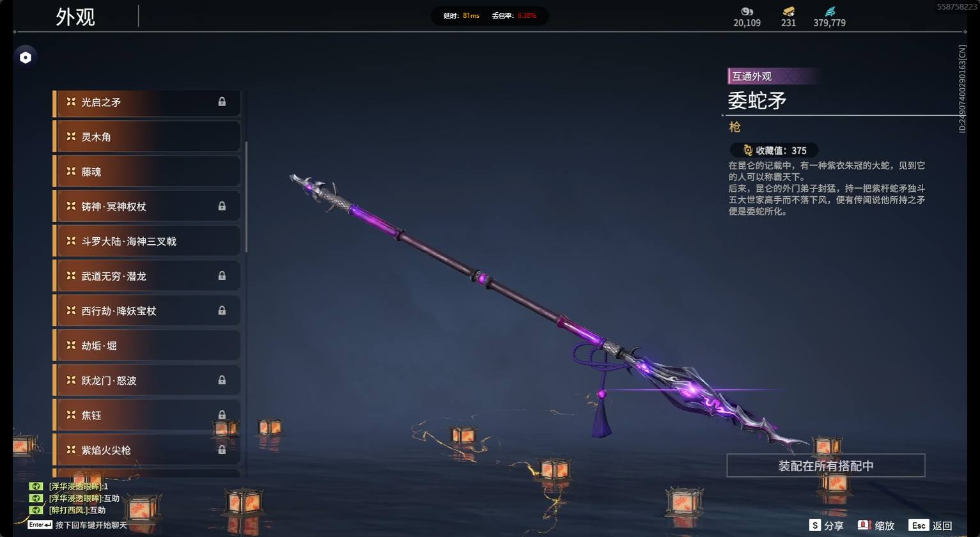Click the gold ticket currency icon
Image resolution: width=980 pixels, height=537 pixels.
pos(788,12)
